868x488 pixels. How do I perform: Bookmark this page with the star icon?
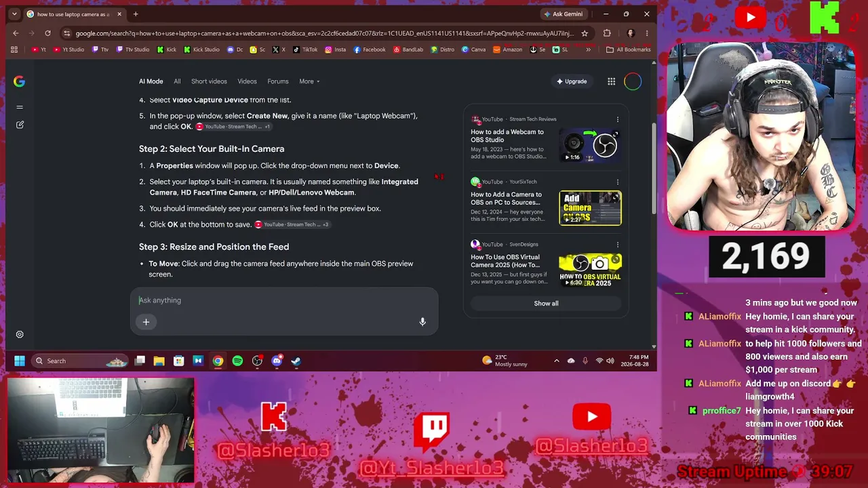click(x=585, y=33)
